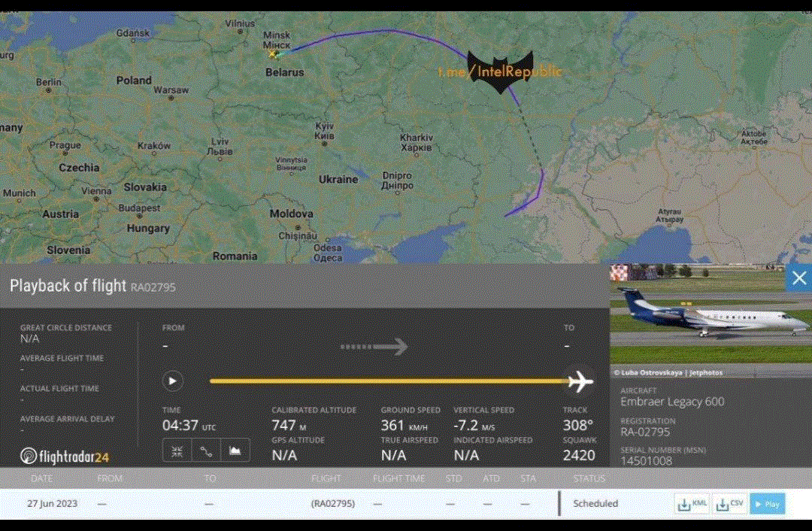
Task: Close the flight playback panel
Action: pyautogui.click(x=798, y=278)
